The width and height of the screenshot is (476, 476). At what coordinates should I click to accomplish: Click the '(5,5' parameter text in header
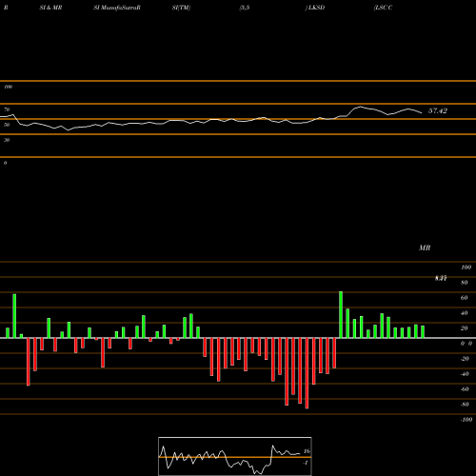tap(245, 8)
